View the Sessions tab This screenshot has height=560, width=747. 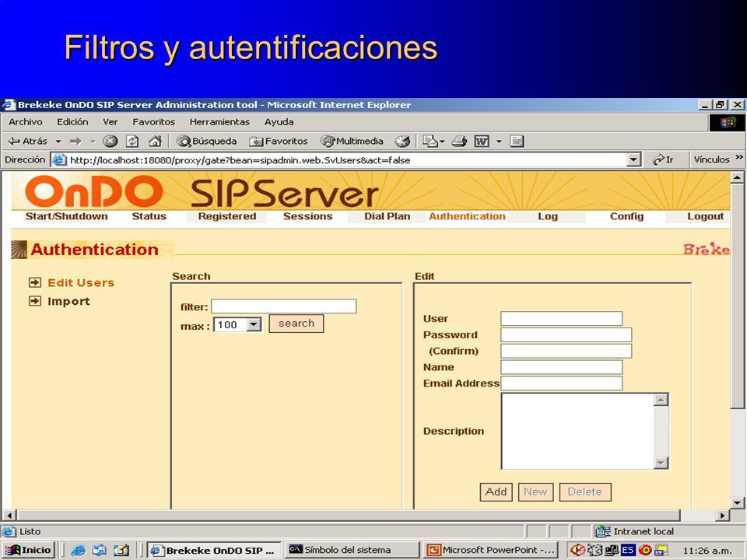[x=308, y=216]
